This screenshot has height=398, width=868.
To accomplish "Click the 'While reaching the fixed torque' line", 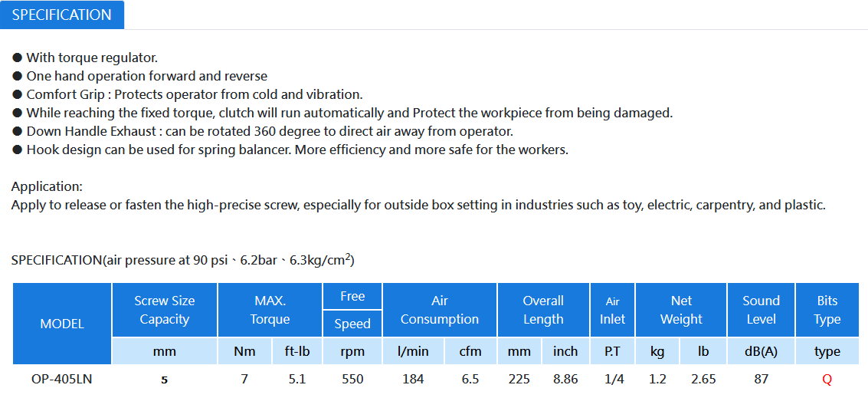I will [x=342, y=113].
